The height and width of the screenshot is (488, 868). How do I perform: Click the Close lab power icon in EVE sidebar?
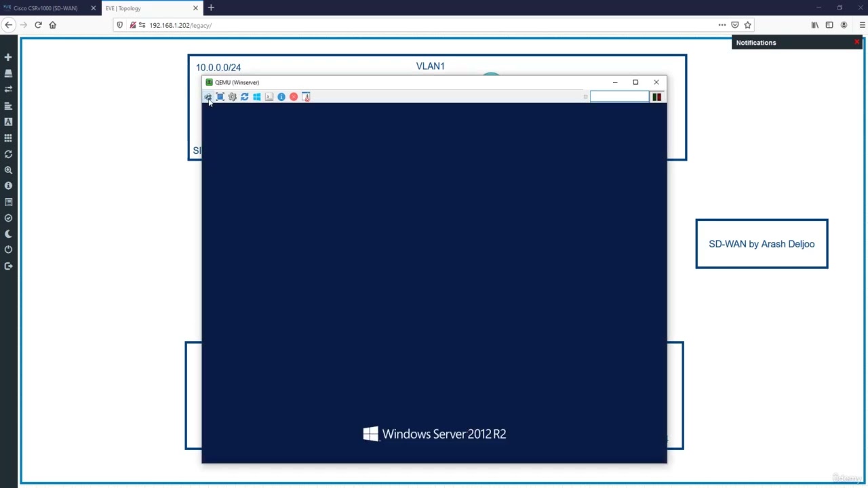8,249
